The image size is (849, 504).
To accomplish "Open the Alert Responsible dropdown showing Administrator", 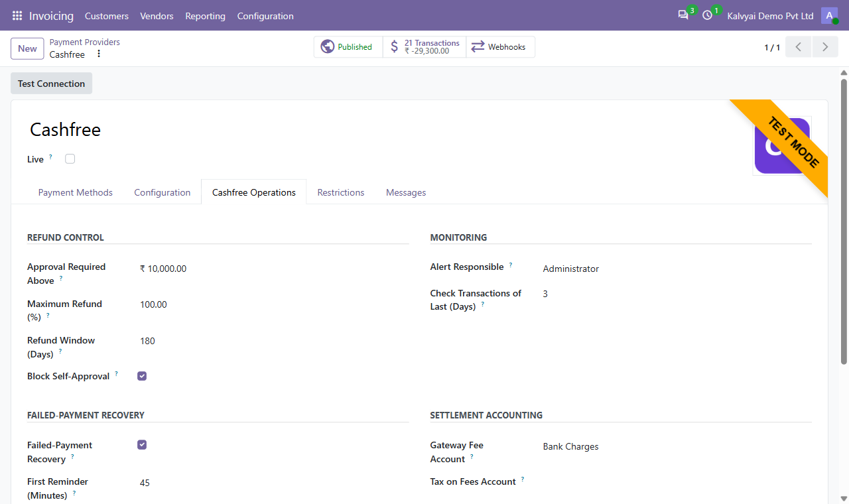I will coord(677,269).
